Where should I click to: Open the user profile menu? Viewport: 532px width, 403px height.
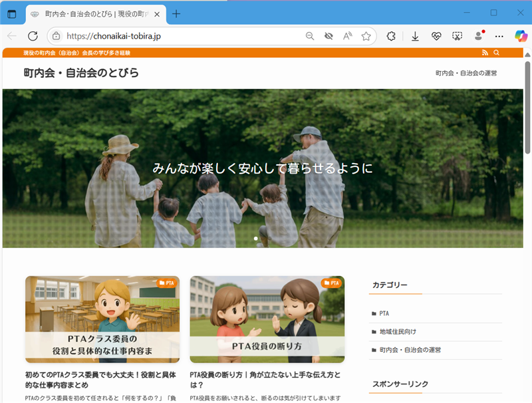(478, 37)
